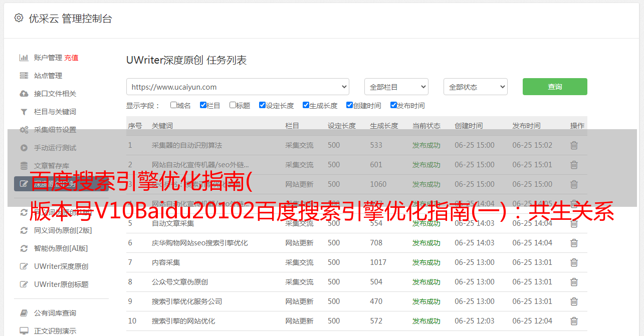Click the gears icon for 采集细节设置
The image size is (644, 336).
(24, 130)
